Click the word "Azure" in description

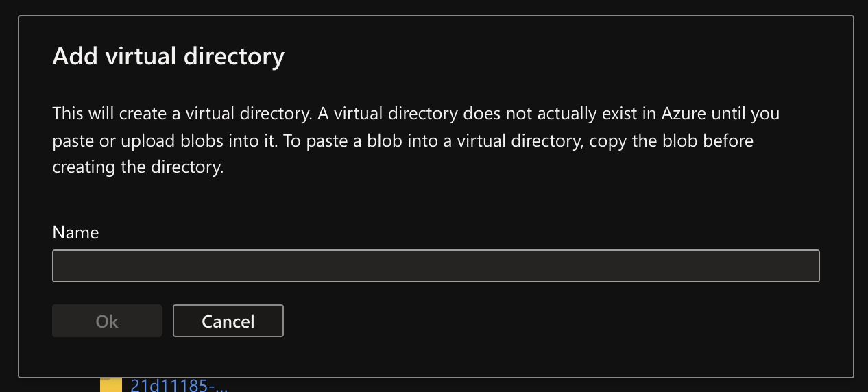[684, 113]
